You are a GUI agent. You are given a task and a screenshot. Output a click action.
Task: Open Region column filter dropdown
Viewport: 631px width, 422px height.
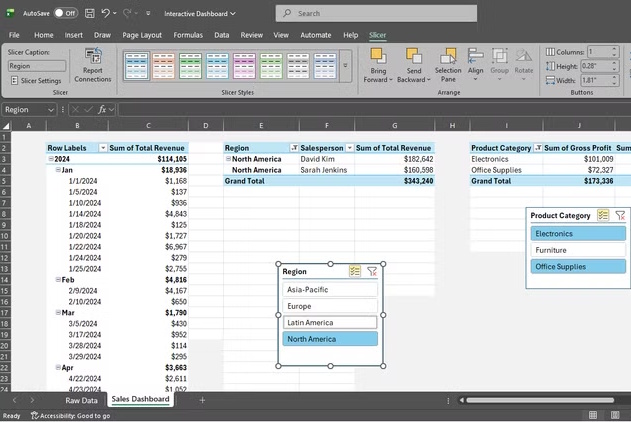[294, 148]
